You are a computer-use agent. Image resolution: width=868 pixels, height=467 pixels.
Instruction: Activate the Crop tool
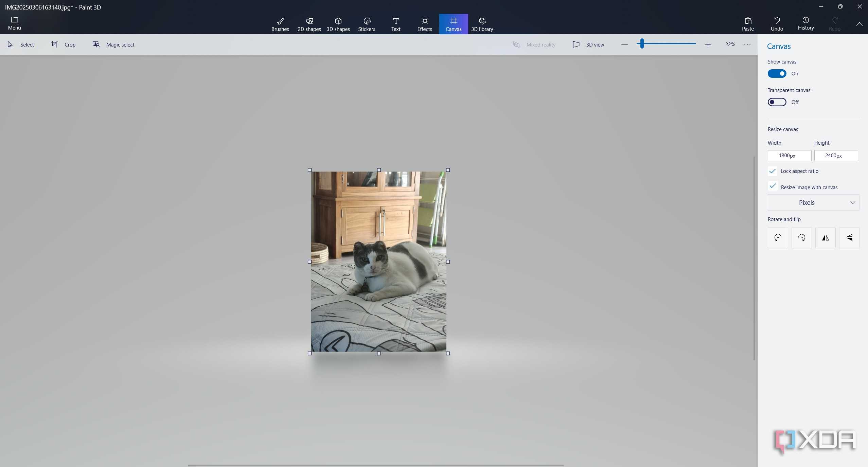[x=63, y=44]
